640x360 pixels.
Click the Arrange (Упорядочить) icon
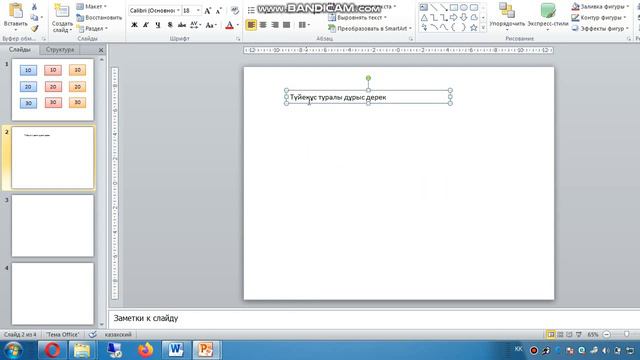(507, 11)
